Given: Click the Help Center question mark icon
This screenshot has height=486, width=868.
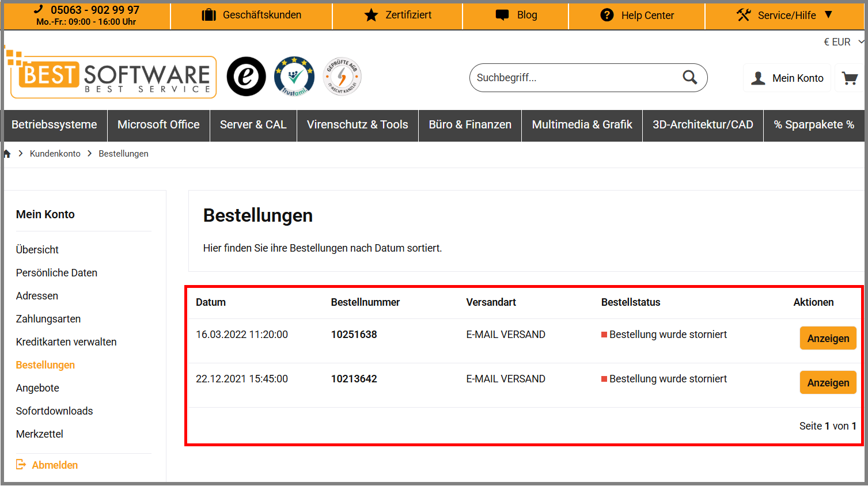Looking at the screenshot, I should coord(607,15).
